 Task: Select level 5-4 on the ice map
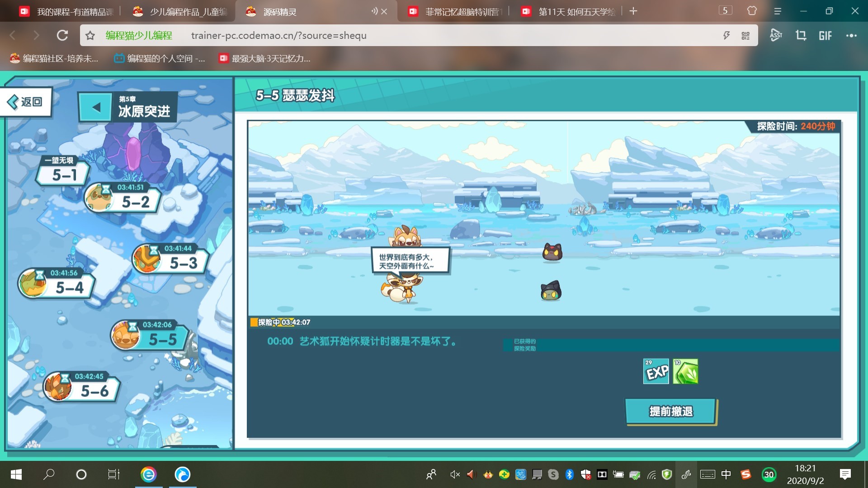click(57, 284)
